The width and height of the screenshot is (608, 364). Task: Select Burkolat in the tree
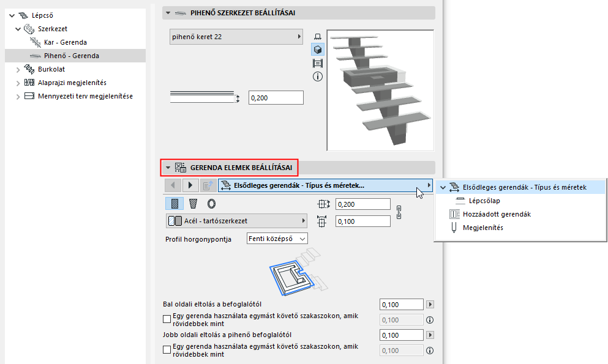51,69
